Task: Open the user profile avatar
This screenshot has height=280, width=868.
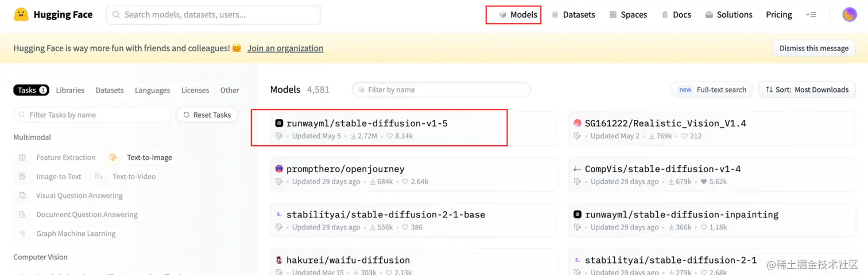Action: (849, 14)
